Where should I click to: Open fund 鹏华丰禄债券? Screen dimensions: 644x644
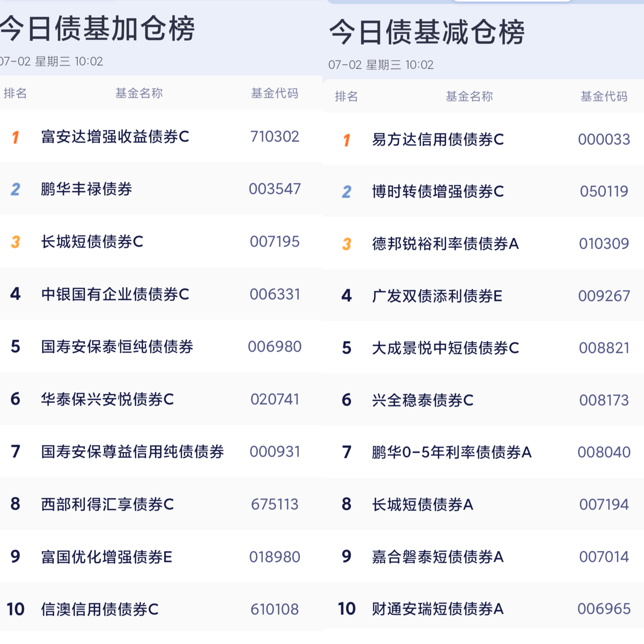(x=86, y=189)
